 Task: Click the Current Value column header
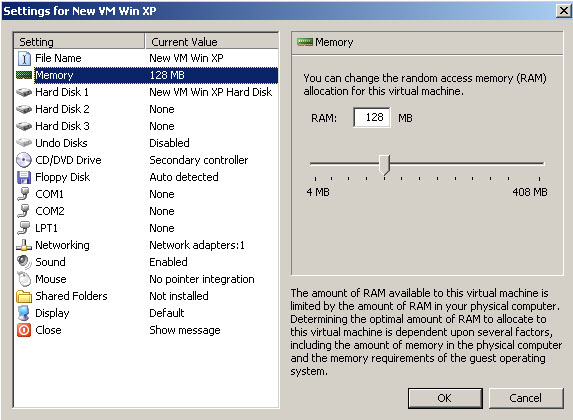pyautogui.click(x=212, y=41)
